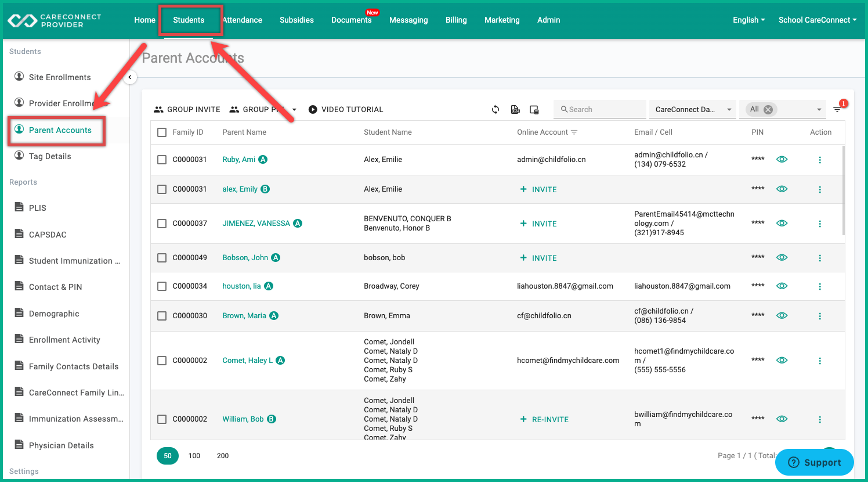This screenshot has height=482, width=868.
Task: Click RE-INVITE for William, Bob
Action: tap(544, 419)
